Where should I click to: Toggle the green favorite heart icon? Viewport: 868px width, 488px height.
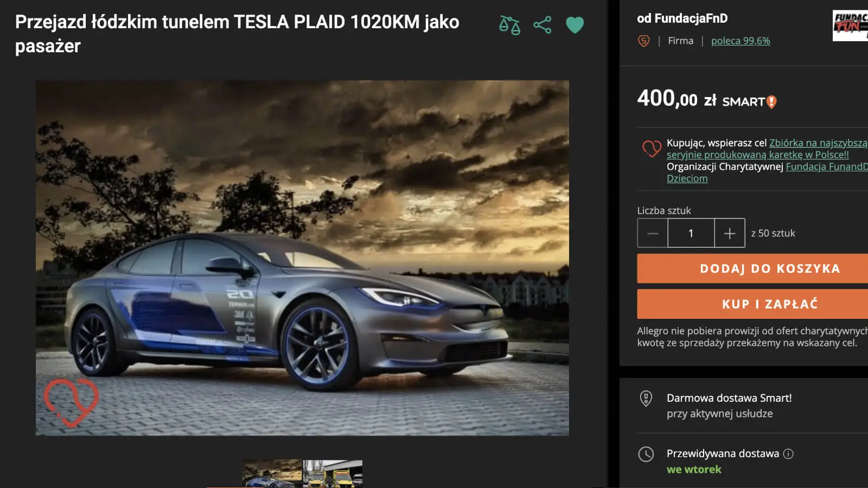pos(575,25)
